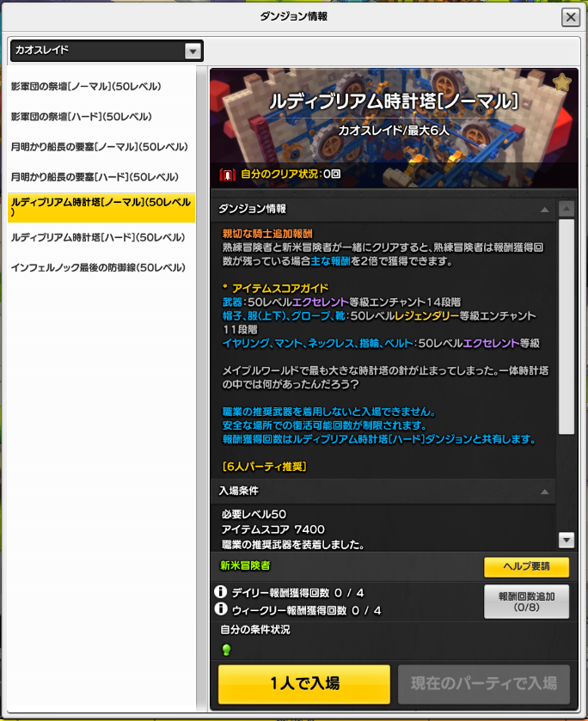
Task: Click the 必要レベル50 requirement
Action: point(254,515)
